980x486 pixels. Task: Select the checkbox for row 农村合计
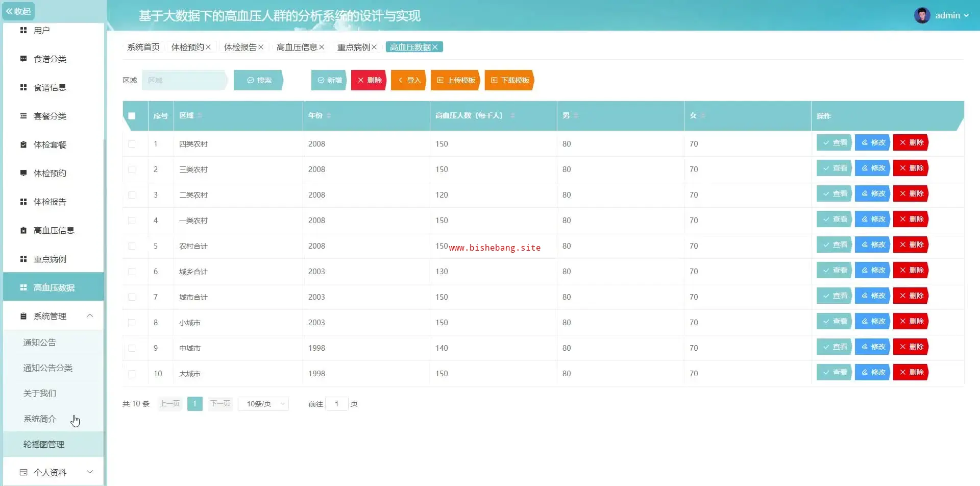132,246
